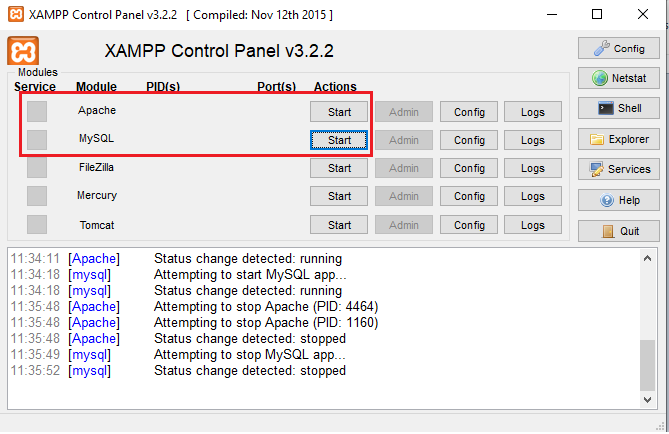Screen dimensions: 669x434
Task: Click the Apache module name
Action: coord(97,110)
